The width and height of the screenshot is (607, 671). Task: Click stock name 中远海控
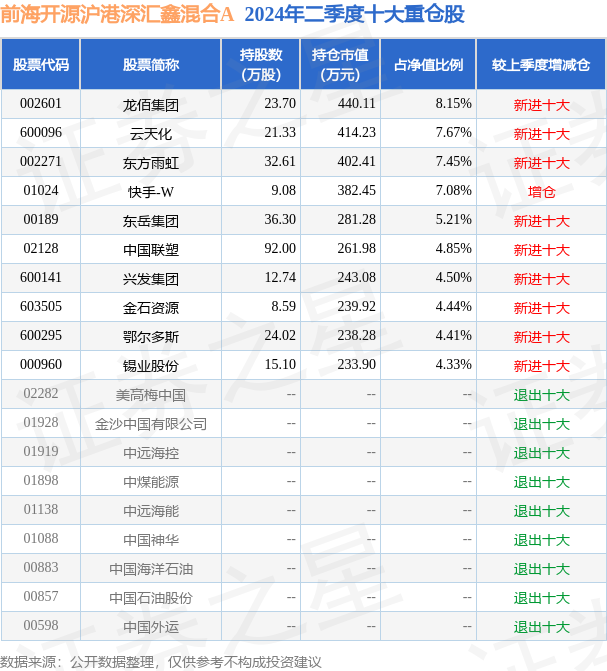pos(151,453)
